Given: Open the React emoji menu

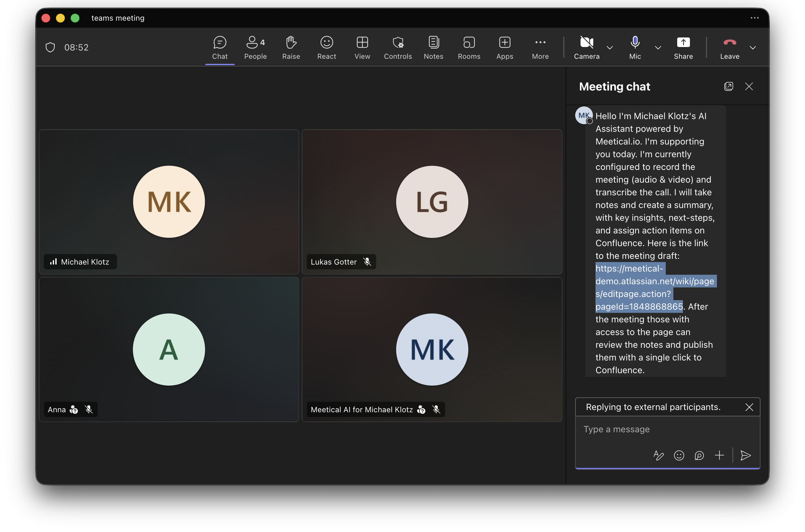Looking at the screenshot, I should pos(327,48).
